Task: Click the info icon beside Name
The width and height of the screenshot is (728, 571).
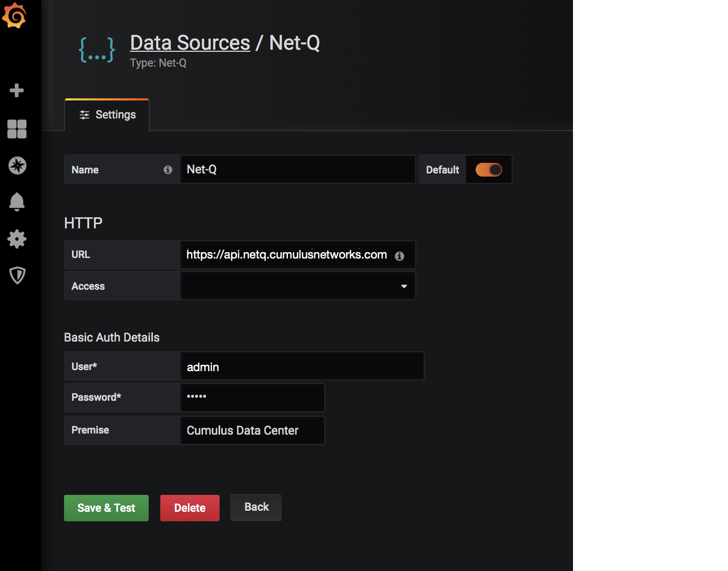Action: 168,170
